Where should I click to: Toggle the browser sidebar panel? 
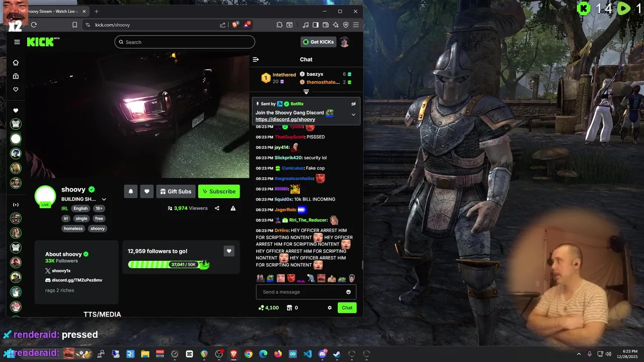(x=315, y=25)
